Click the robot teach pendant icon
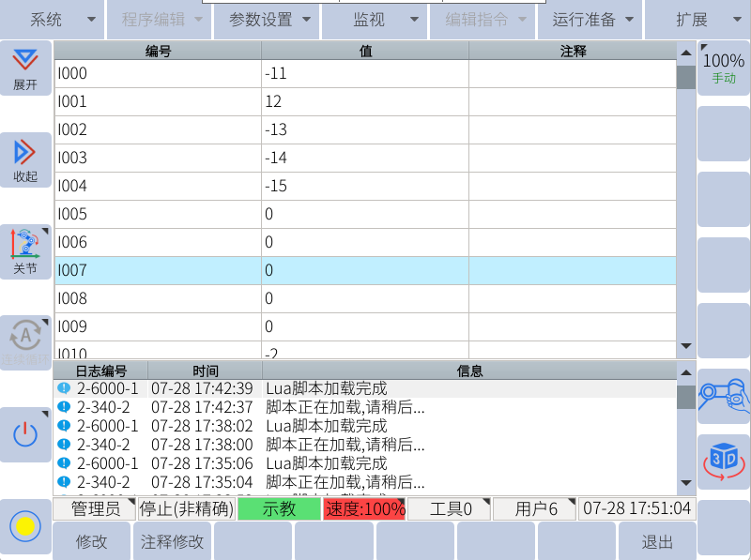 tap(723, 395)
